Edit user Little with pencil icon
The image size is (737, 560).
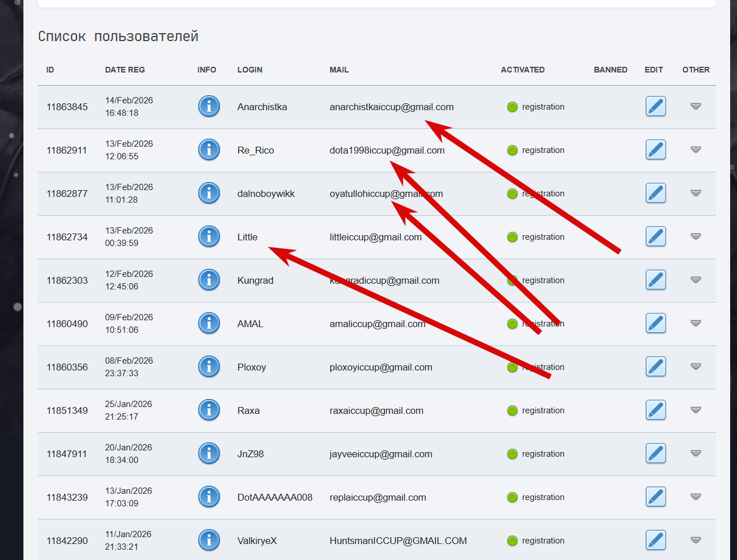656,236
